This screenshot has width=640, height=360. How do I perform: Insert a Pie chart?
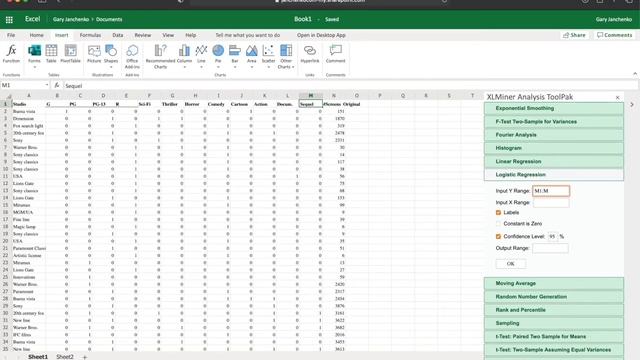point(218,56)
